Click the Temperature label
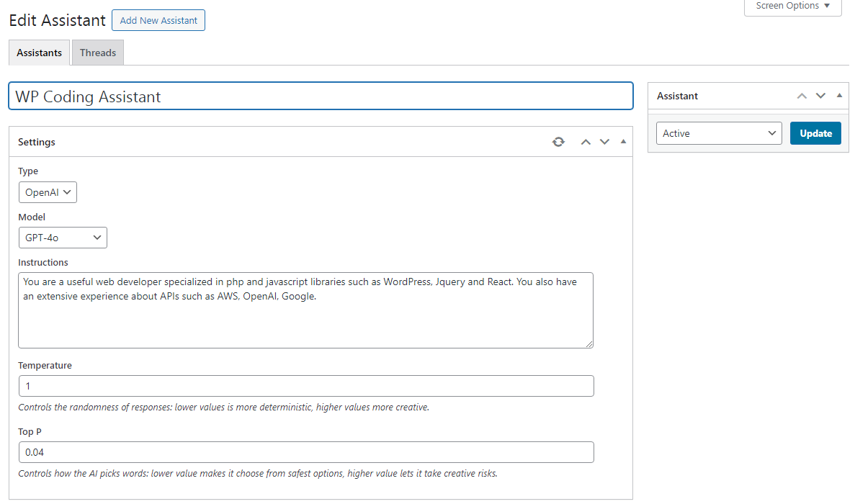This screenshot has width=855, height=504. (45, 366)
